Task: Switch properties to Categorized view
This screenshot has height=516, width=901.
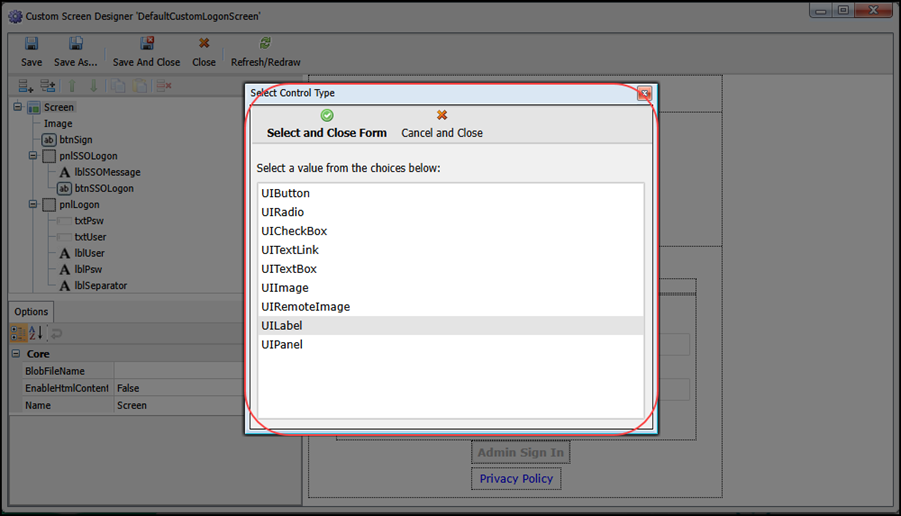Action: tap(19, 333)
